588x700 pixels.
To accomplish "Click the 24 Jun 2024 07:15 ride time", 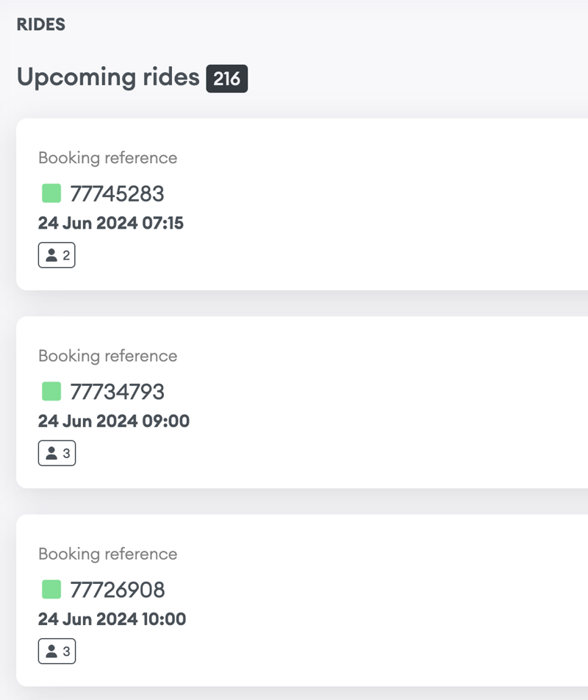I will pyautogui.click(x=111, y=224).
